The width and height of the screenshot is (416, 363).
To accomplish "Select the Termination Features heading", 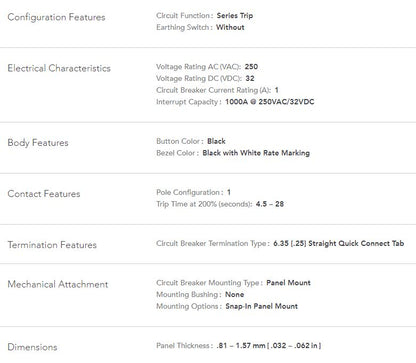I will click(x=52, y=245).
